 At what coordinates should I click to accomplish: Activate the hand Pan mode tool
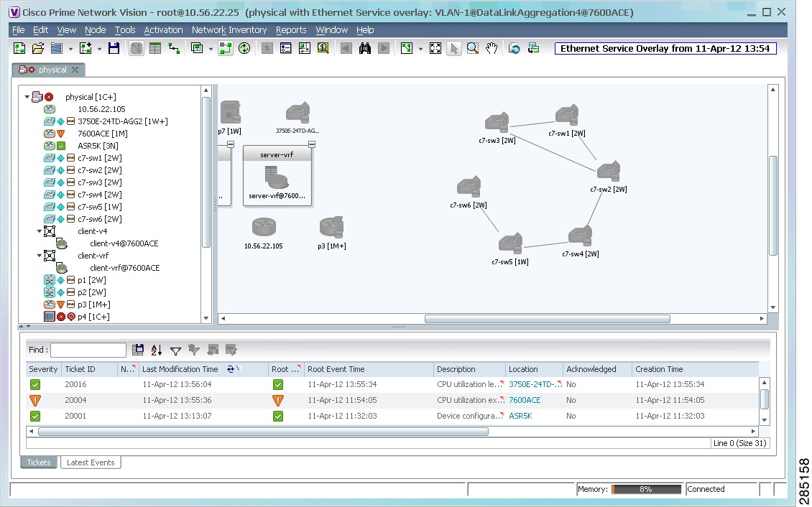point(492,49)
